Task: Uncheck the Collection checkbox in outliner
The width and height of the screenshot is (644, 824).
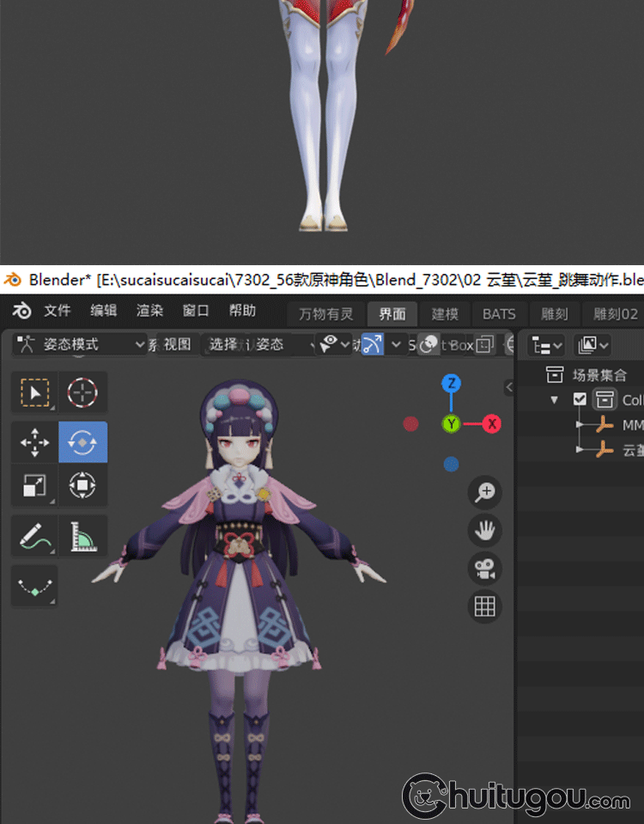Action: (x=580, y=399)
